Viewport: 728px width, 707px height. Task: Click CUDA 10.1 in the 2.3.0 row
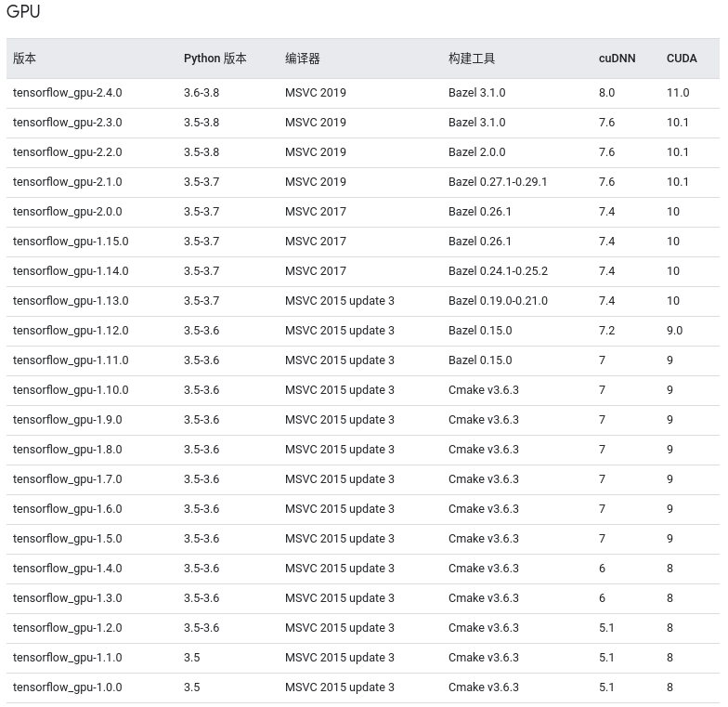pos(678,123)
